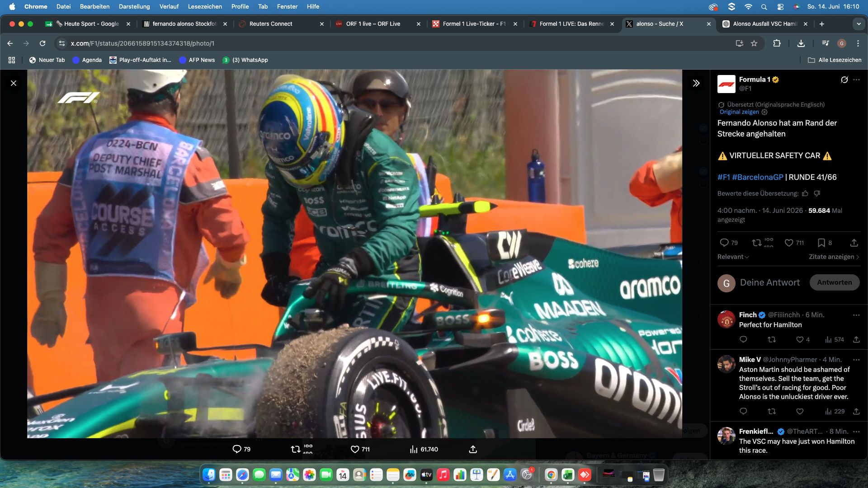Close the photo viewer with the X icon

coord(14,83)
